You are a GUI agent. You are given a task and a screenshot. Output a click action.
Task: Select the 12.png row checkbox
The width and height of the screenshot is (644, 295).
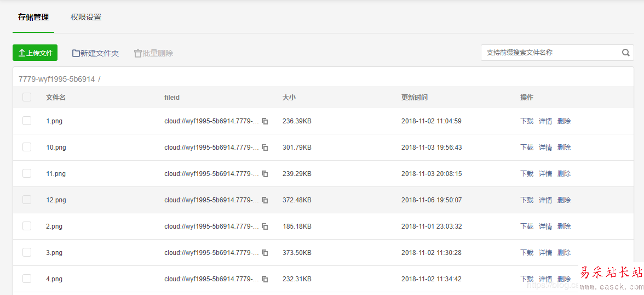click(27, 200)
